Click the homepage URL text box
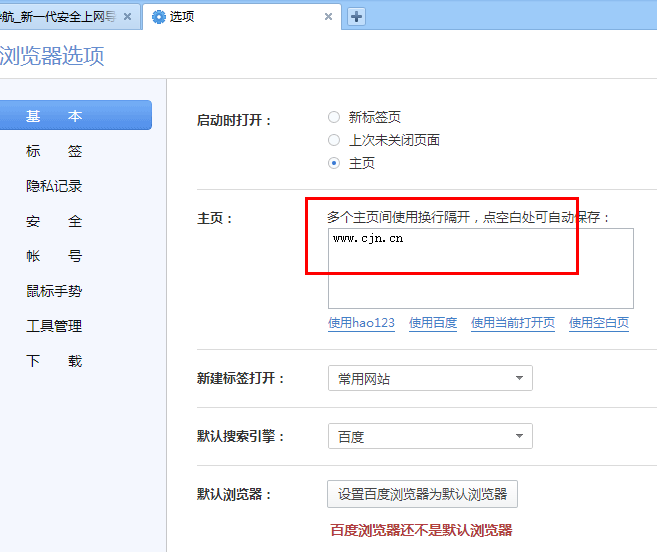The height and width of the screenshot is (552, 657). point(480,268)
